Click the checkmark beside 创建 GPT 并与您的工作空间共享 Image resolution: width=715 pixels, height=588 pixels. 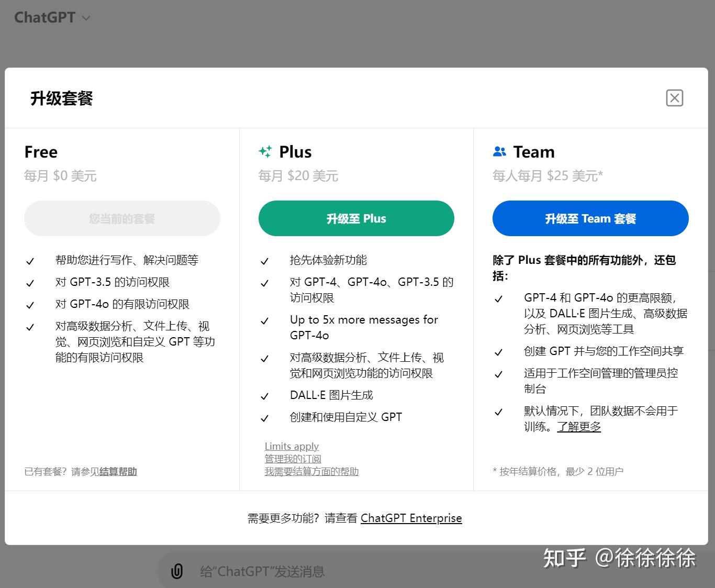click(498, 352)
